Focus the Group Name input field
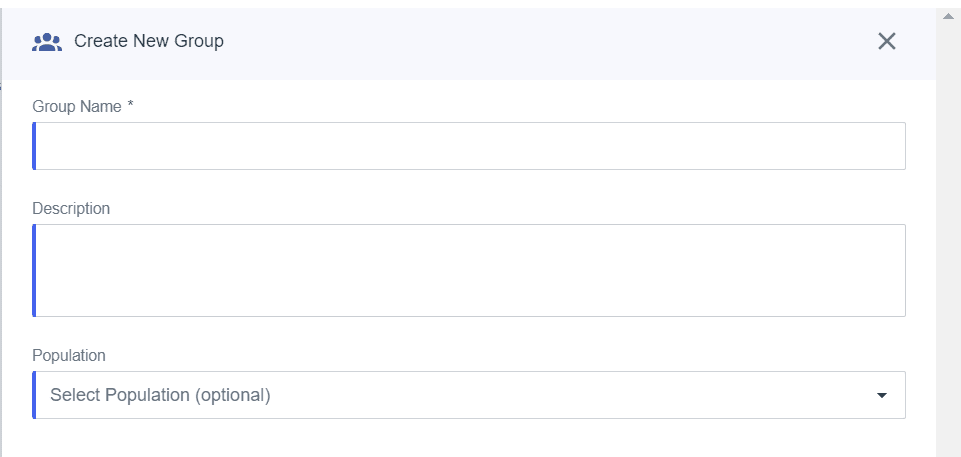 click(x=469, y=146)
